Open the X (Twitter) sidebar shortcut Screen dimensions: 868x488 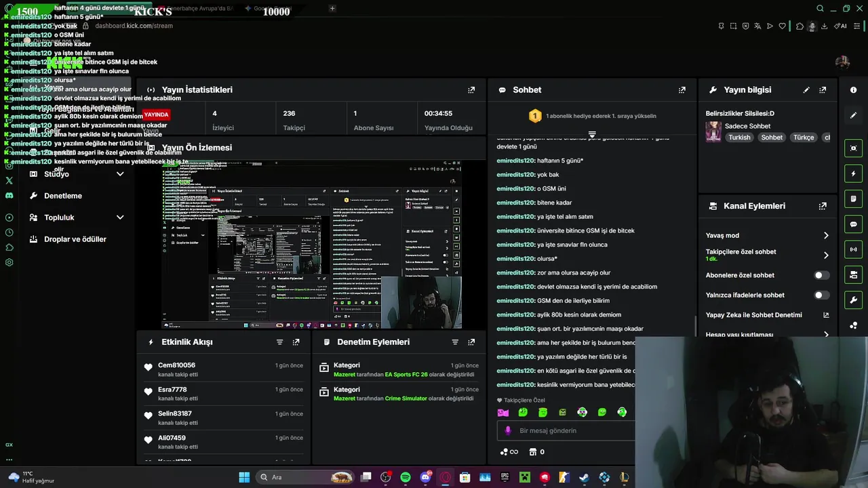9,180
